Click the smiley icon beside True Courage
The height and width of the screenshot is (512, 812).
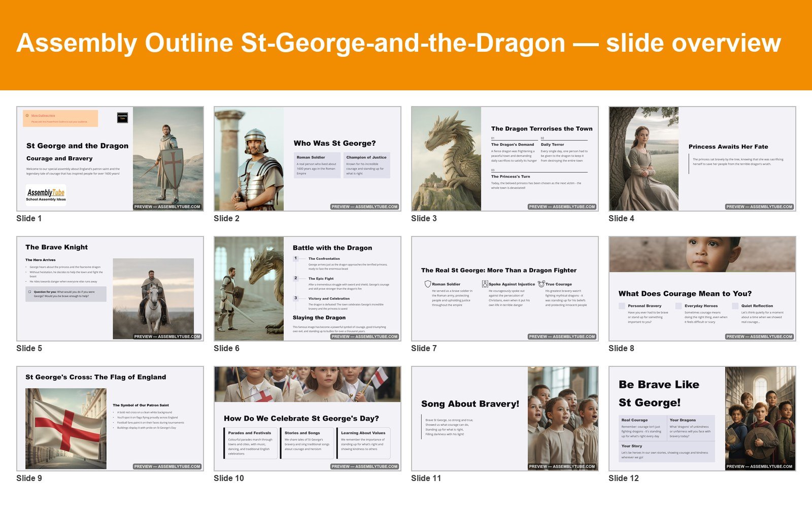[542, 284]
